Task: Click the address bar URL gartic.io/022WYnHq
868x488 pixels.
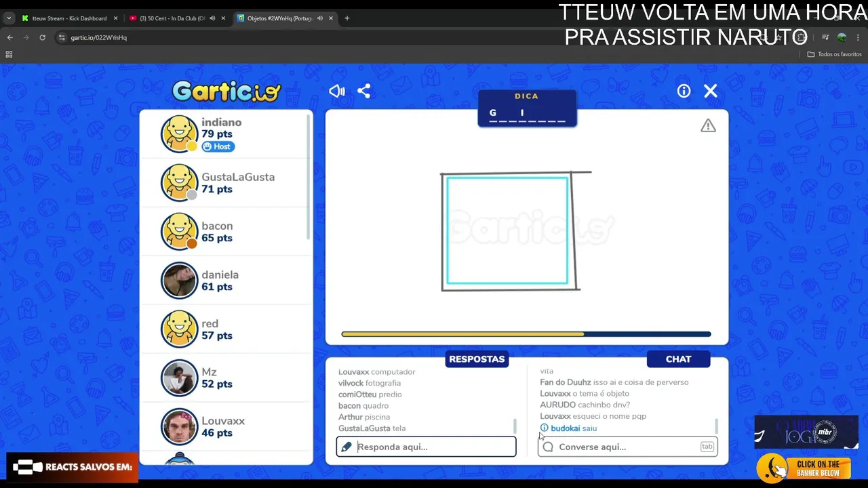Action: tap(99, 38)
